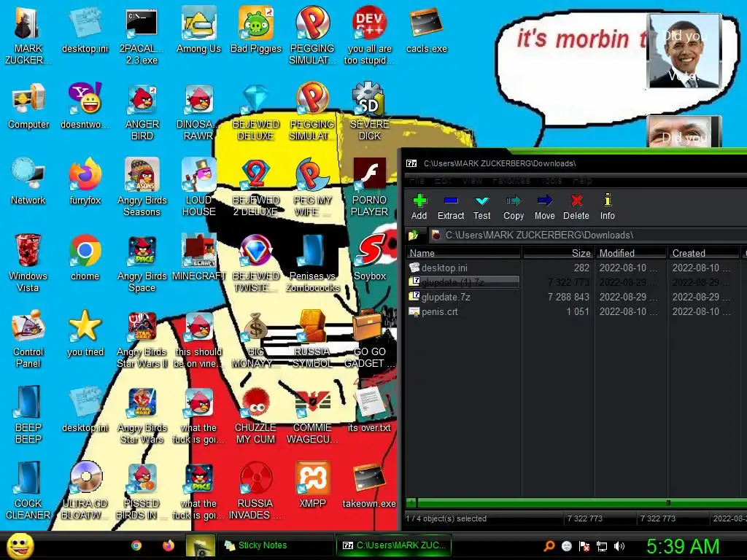Select the Control Panel desktop icon

pos(28,338)
